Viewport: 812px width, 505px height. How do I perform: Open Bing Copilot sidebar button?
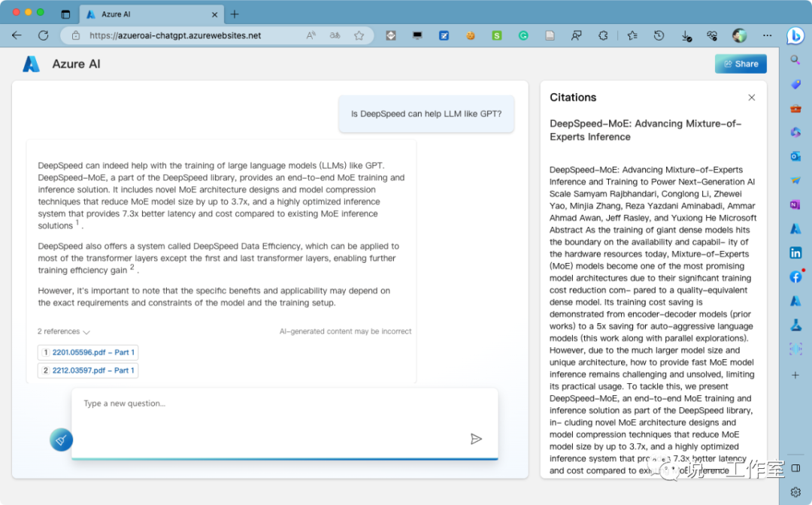click(x=795, y=36)
